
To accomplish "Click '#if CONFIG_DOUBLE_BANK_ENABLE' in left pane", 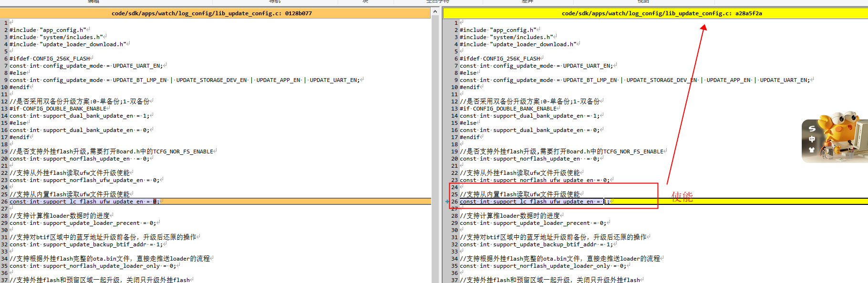I will (58, 109).
